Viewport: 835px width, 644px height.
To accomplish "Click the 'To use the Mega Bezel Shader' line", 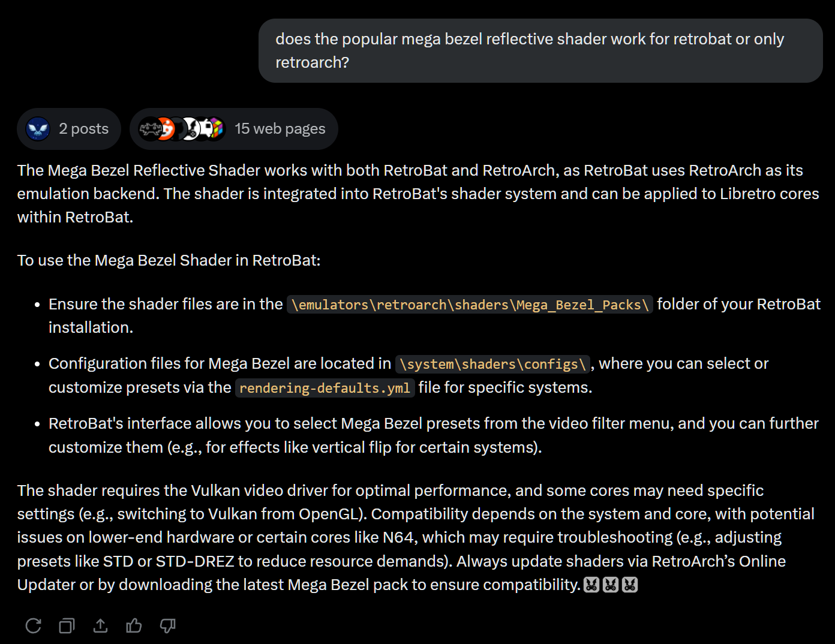I will 169,260.
